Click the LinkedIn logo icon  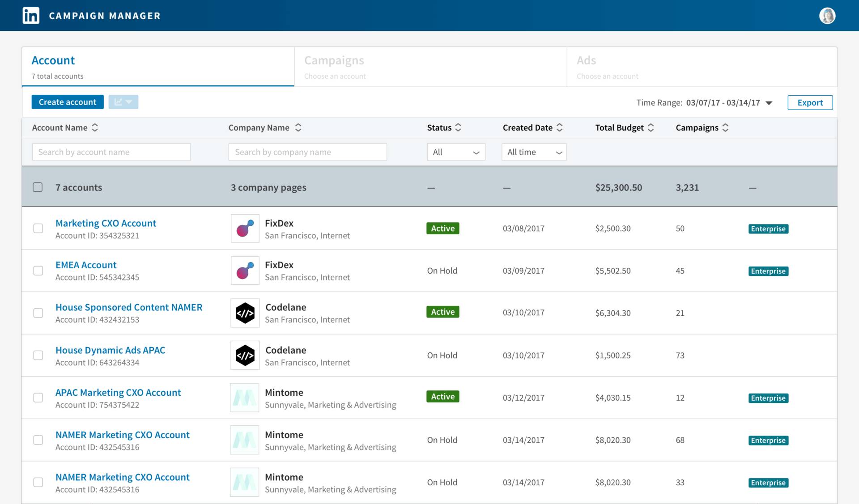[31, 16]
